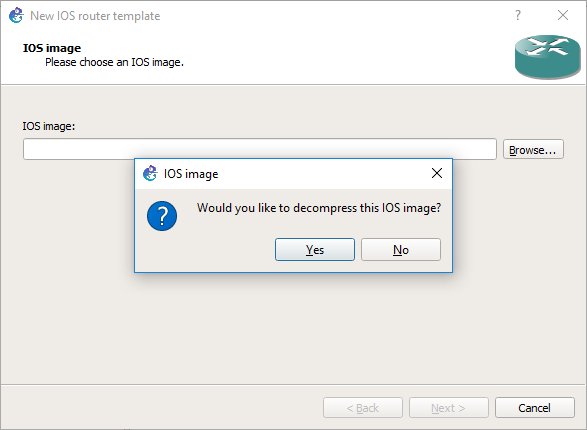Go Back to previous wizard page
Screen dimensions: 587x430
pos(363,408)
